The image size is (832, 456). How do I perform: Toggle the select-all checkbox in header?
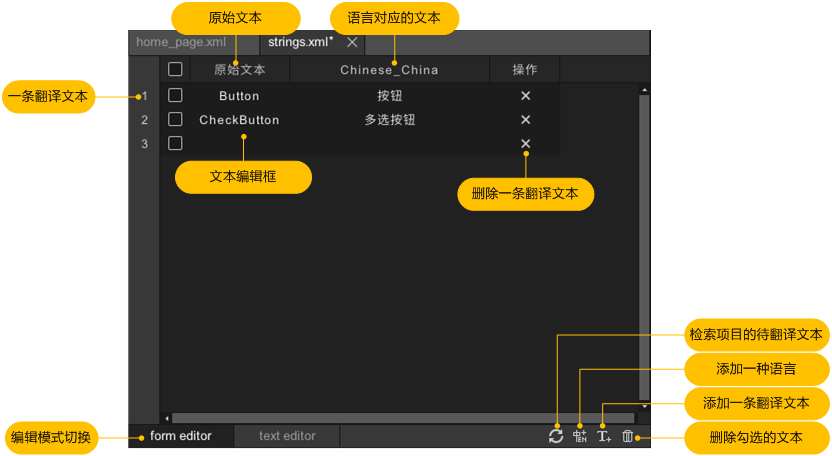(x=175, y=69)
